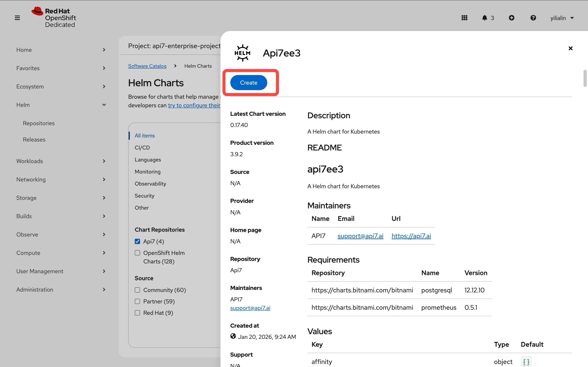Open the quick create plus icon
The image size is (588, 367).
coord(512,18)
